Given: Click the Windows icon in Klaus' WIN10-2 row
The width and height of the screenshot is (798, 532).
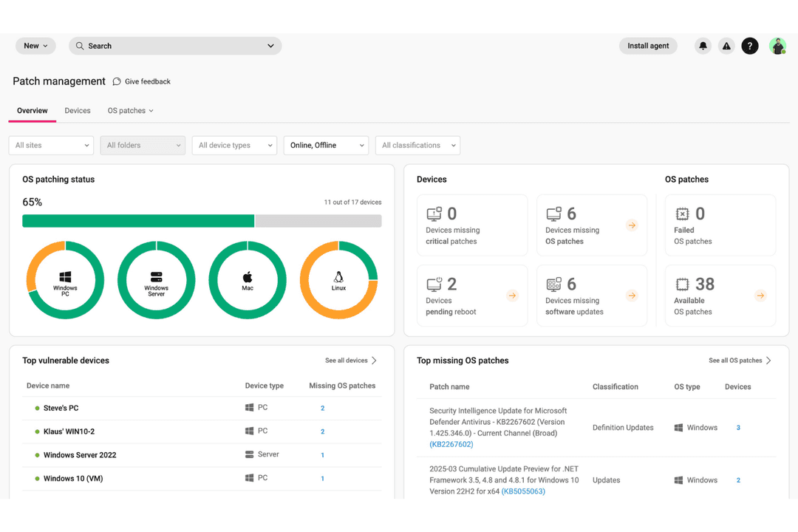Looking at the screenshot, I should (250, 431).
